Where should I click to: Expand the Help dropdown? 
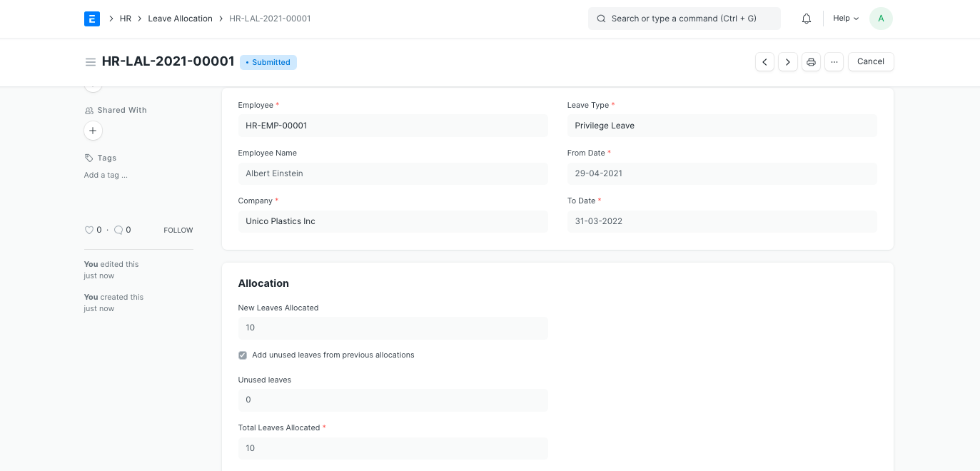[846, 19]
